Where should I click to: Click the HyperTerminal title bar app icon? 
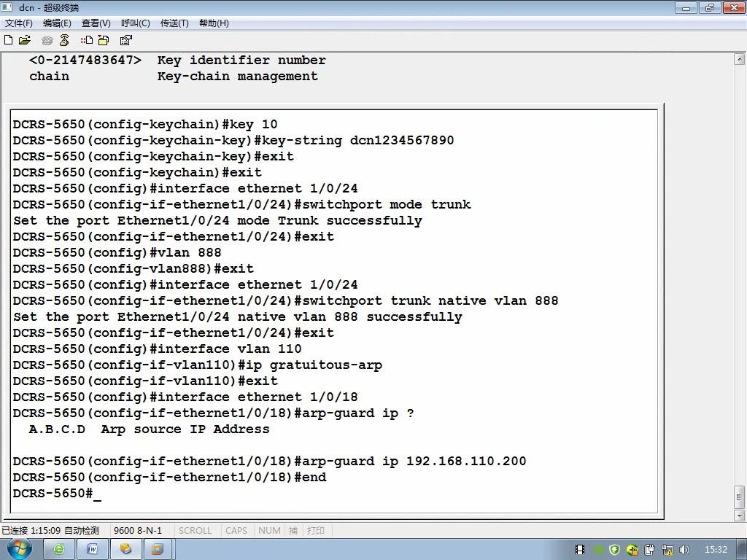[7, 7]
